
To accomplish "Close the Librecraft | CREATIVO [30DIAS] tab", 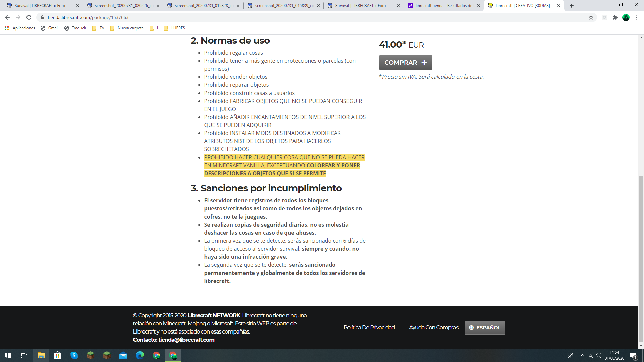I will click(559, 6).
